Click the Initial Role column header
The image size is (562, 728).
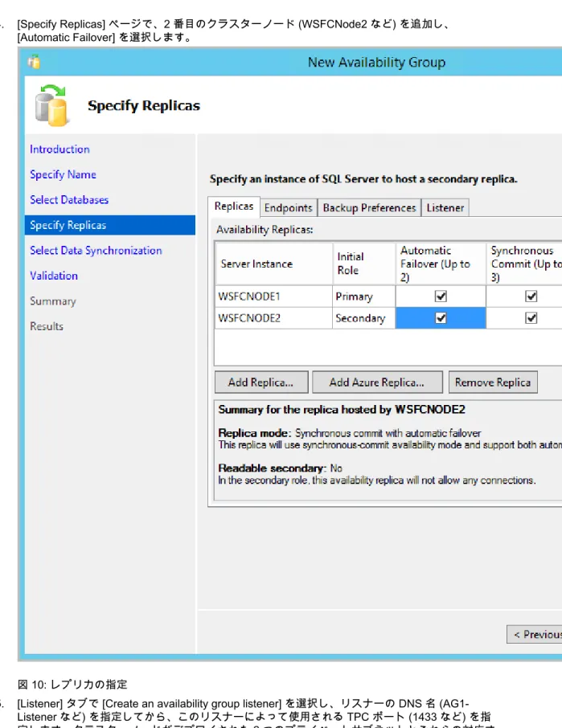coord(363,264)
